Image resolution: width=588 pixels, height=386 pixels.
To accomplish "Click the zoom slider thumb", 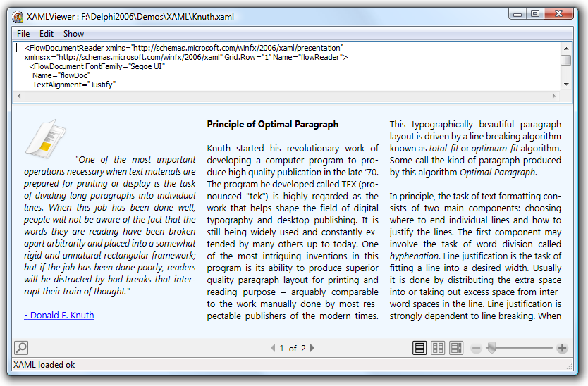I will pos(491,348).
